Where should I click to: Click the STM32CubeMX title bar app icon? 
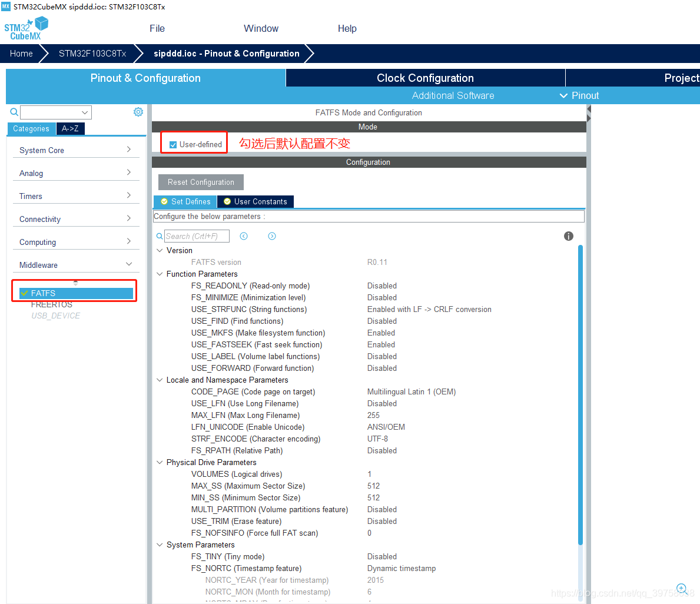click(6, 6)
